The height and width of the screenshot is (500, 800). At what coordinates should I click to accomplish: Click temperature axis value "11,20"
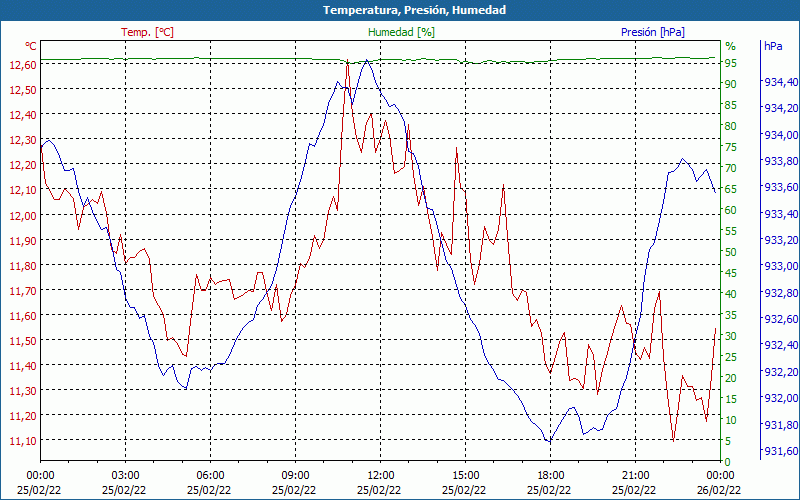pos(22,415)
